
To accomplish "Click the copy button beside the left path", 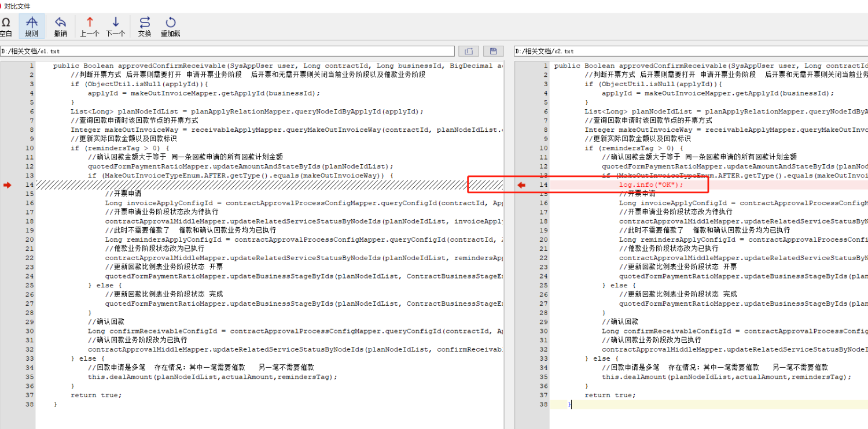I will (470, 51).
